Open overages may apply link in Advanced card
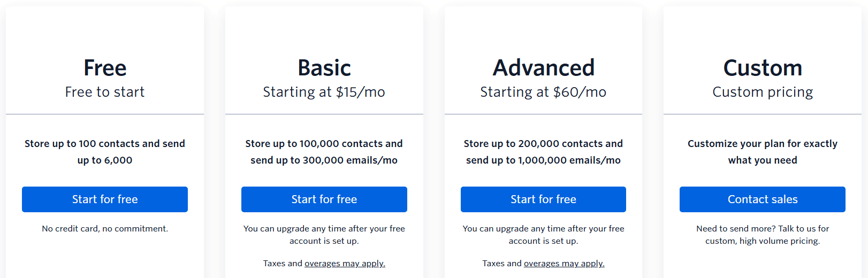 coord(564,264)
